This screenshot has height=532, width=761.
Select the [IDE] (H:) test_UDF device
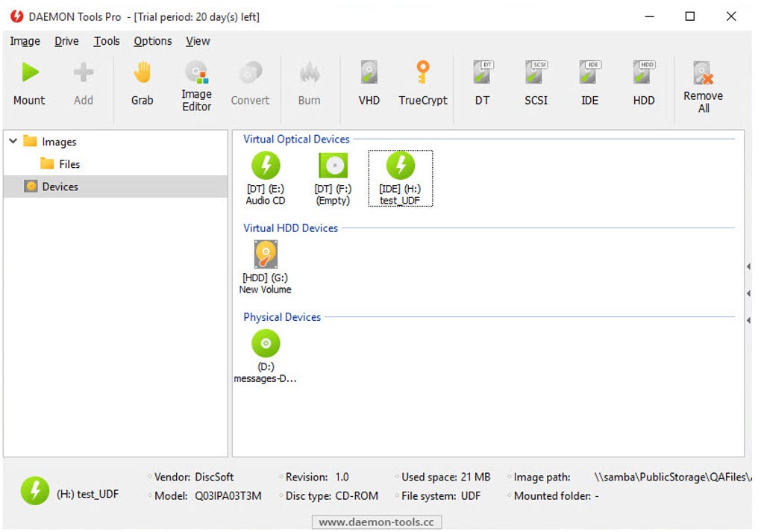pos(401,178)
